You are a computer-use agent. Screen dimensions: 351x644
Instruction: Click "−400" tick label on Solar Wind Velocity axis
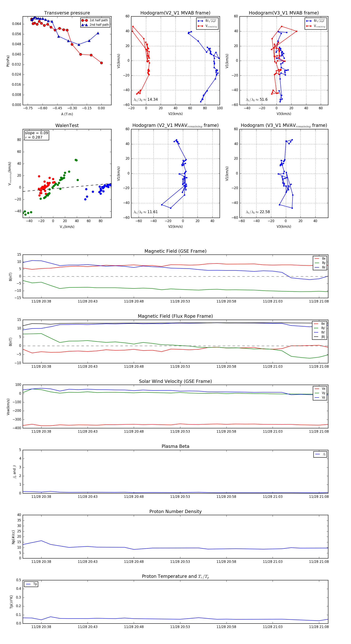tap(17, 428)
